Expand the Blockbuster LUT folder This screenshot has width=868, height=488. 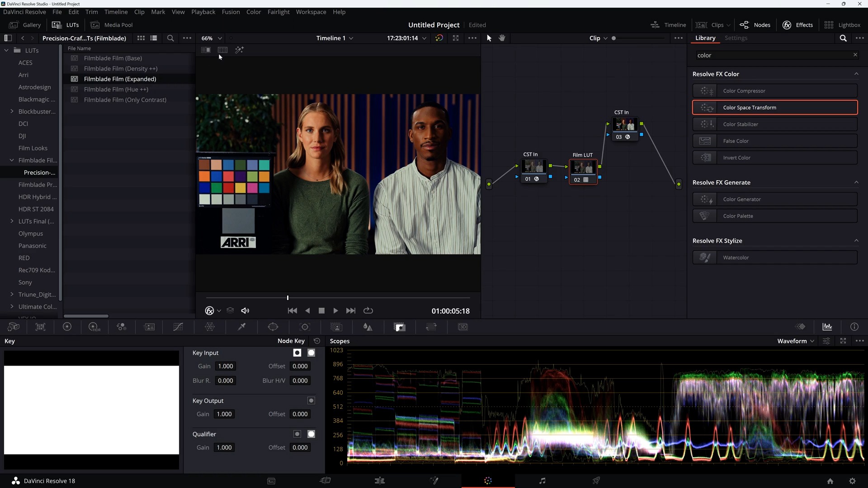(12, 112)
